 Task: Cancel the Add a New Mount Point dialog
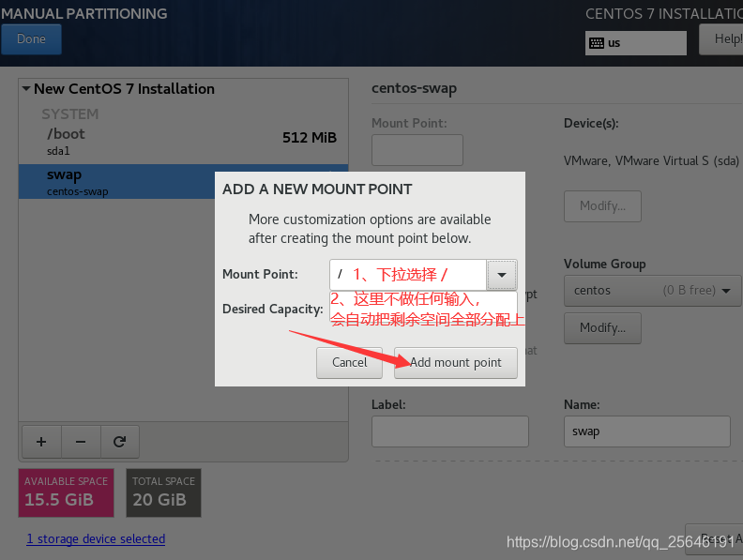349,363
